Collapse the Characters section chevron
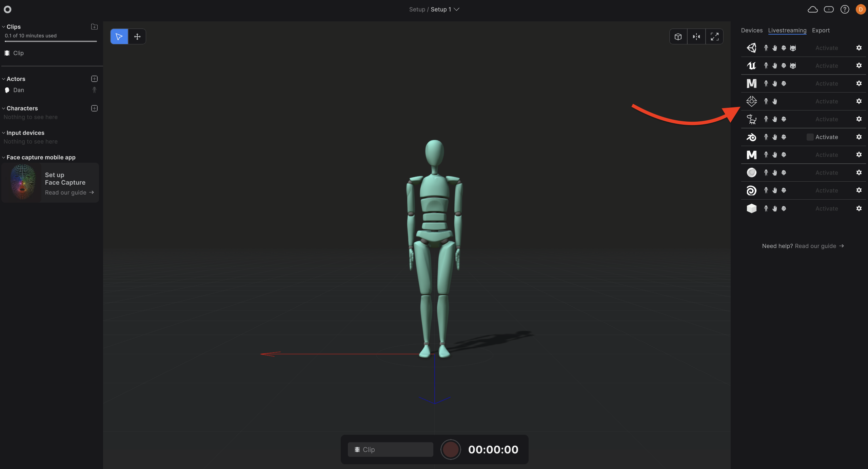Image resolution: width=868 pixels, height=469 pixels. point(3,108)
